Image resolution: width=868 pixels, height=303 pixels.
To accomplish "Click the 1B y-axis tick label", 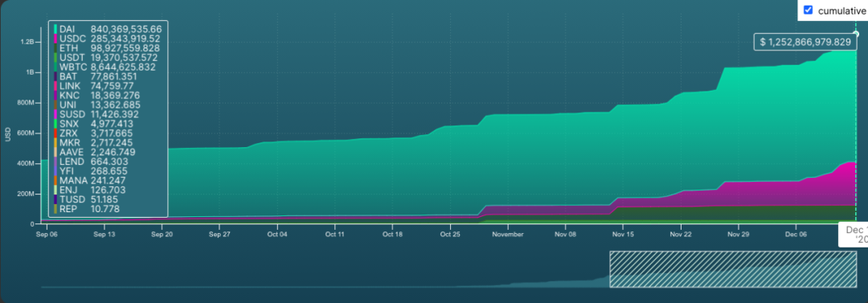I will click(x=30, y=72).
